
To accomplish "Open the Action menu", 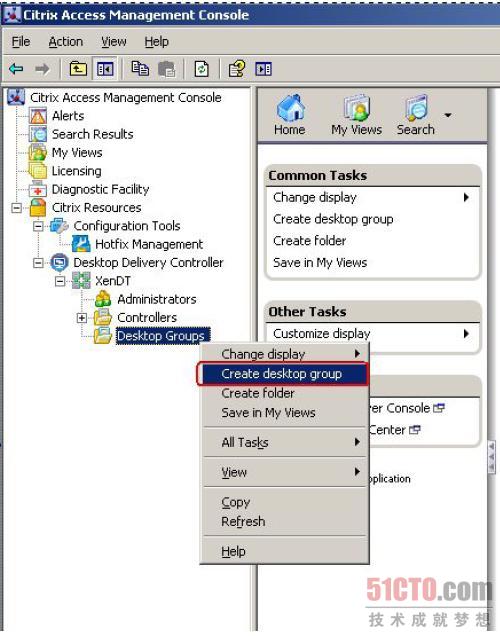I will pyautogui.click(x=66, y=41).
